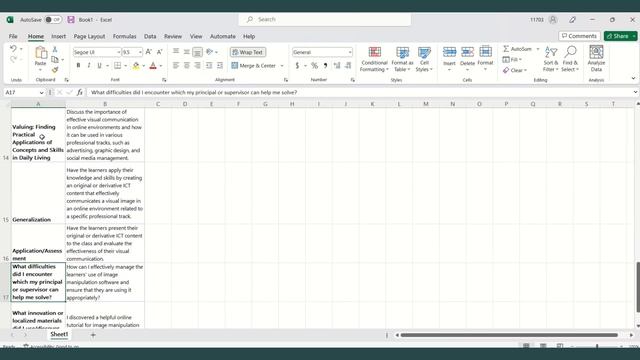Open the Comments pane
This screenshot has width=640, height=360.
579,36
